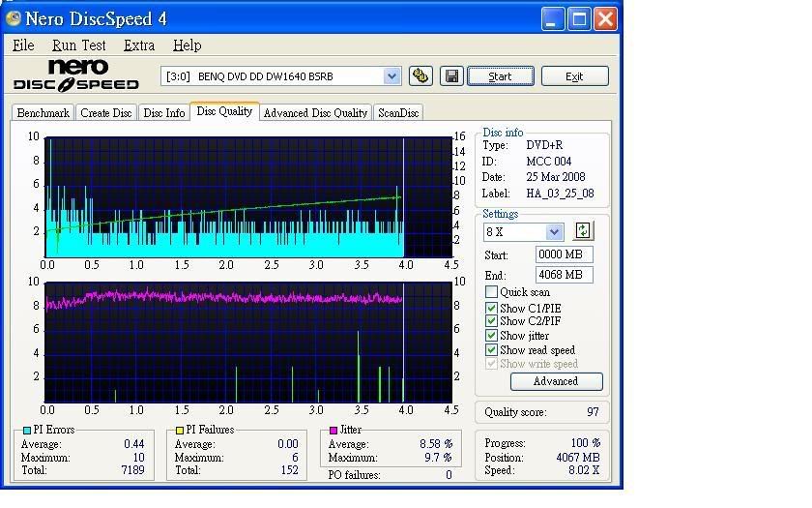Click the Exit button
This screenshot has width=812, height=508.
(575, 76)
